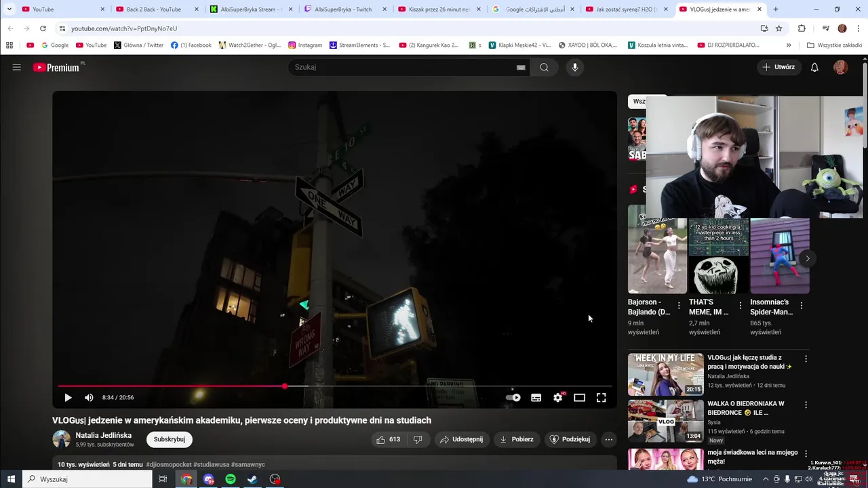Open YouTube notifications bell

pyautogui.click(x=814, y=67)
